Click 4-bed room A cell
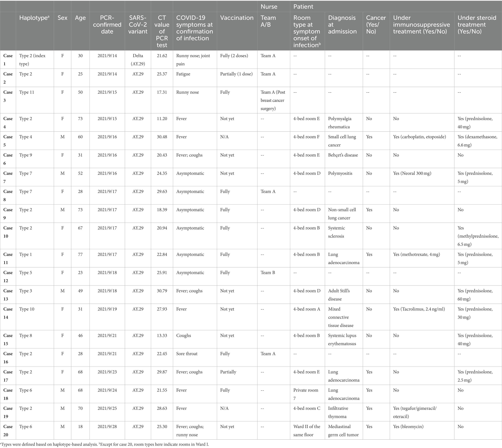The image size is (502, 448). 307,309
